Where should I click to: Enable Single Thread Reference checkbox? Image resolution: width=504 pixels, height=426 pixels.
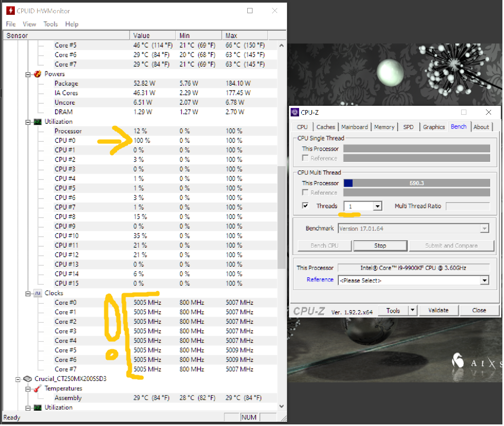point(305,158)
